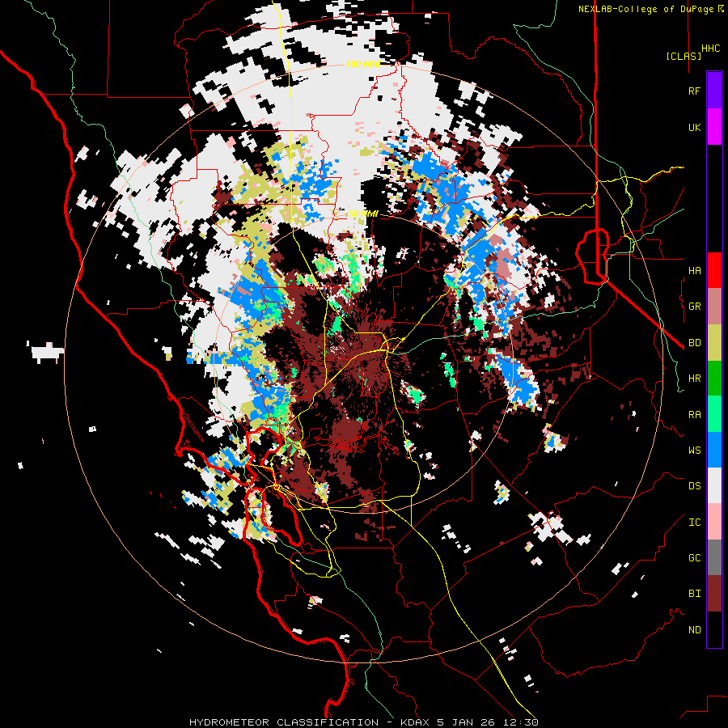Select the BI legend label
Viewport: 728px width, 728px height.
tap(694, 594)
